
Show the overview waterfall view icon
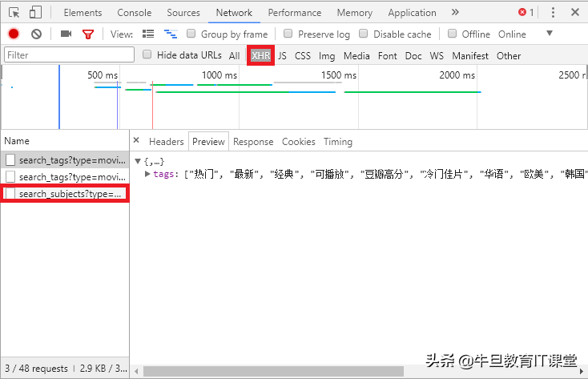click(x=171, y=34)
